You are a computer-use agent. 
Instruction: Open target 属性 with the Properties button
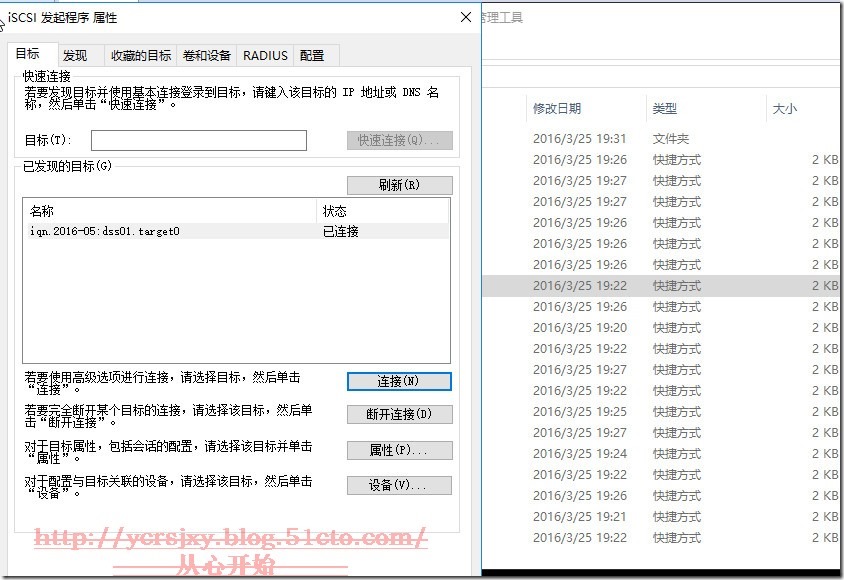tap(399, 448)
